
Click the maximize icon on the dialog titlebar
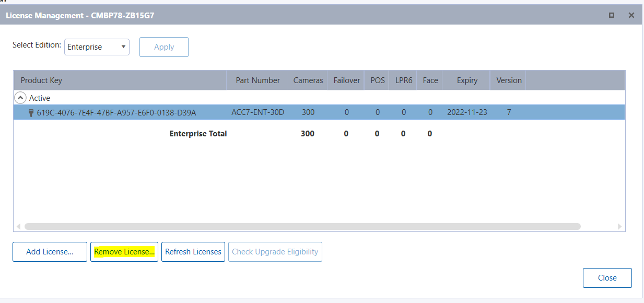point(611,15)
